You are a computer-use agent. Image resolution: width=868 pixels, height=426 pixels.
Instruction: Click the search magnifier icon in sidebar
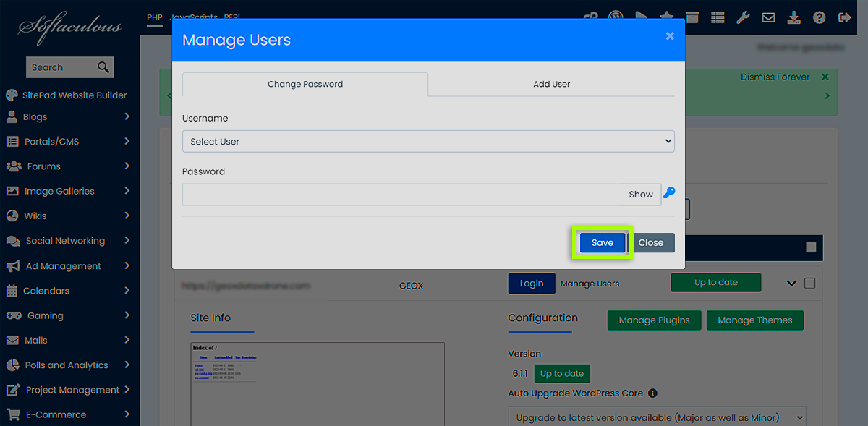(x=103, y=67)
